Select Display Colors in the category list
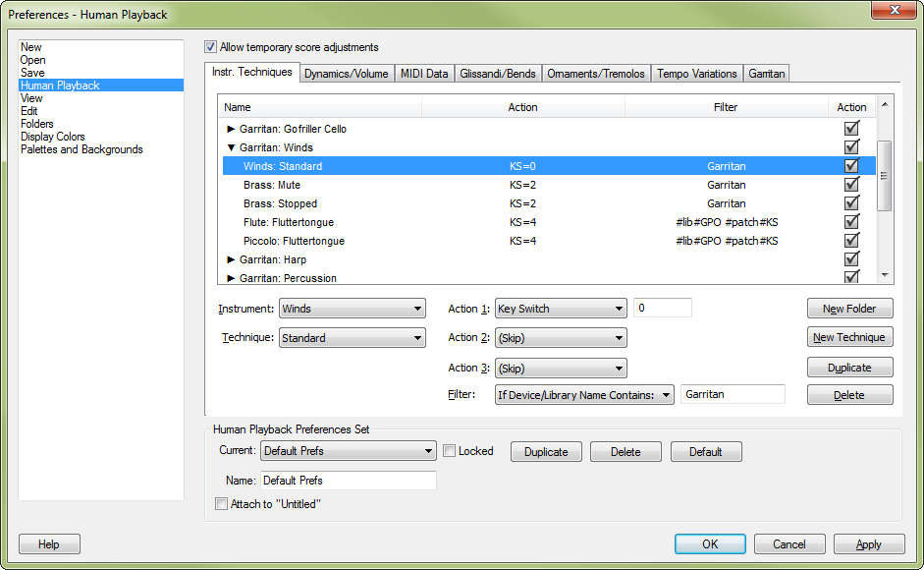 coord(53,137)
